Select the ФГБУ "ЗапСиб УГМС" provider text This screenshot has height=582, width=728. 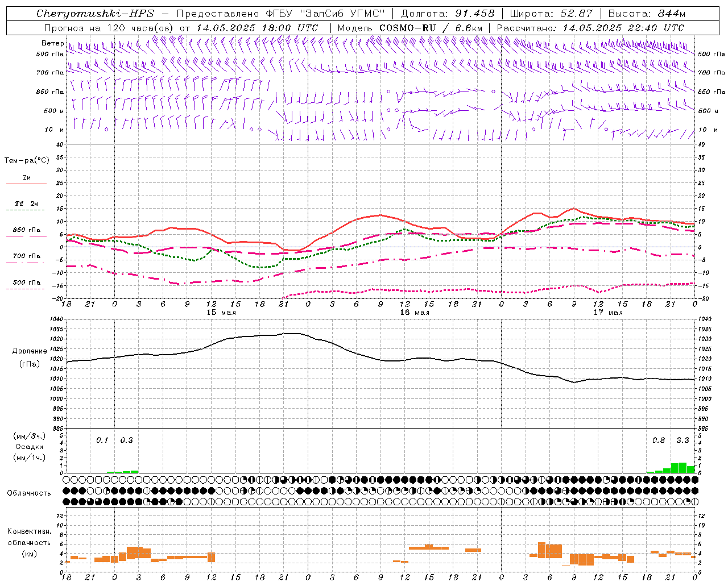click(325, 14)
